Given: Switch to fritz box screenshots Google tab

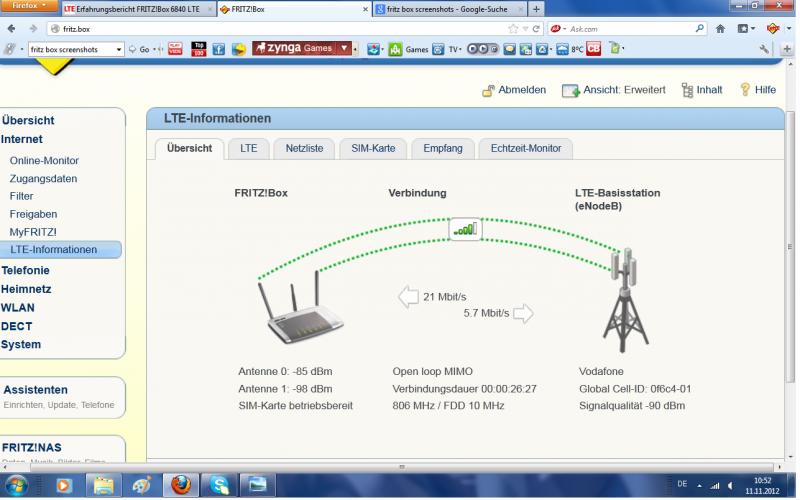Looking at the screenshot, I should click(x=449, y=9).
